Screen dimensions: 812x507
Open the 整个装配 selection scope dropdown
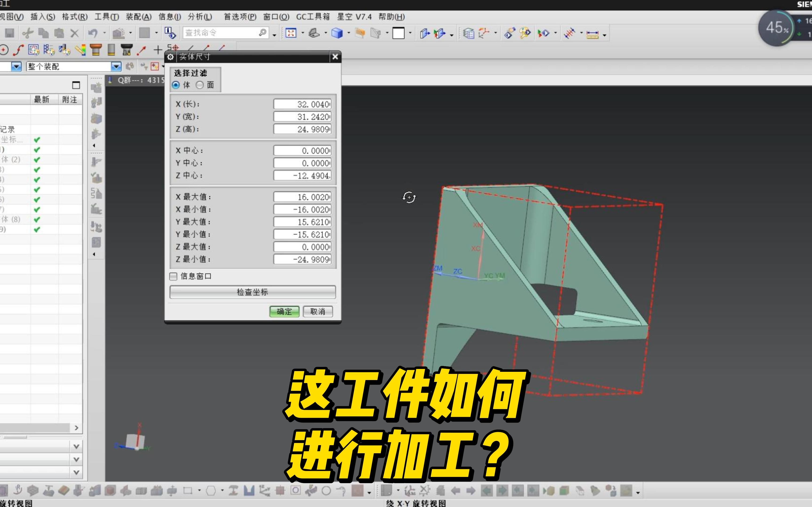click(116, 66)
